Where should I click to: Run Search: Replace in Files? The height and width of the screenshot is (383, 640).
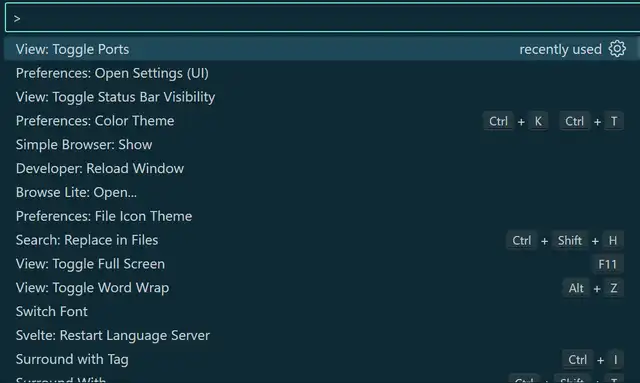320,240
